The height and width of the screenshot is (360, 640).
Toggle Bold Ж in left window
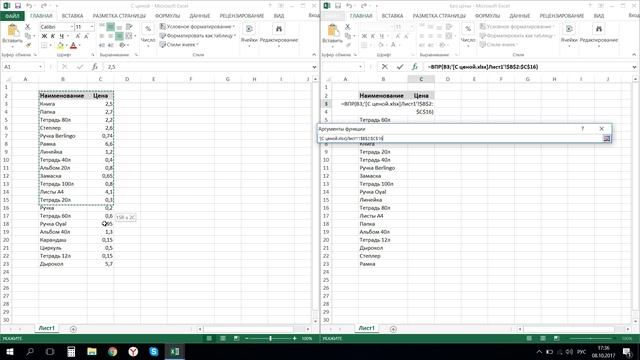point(44,36)
